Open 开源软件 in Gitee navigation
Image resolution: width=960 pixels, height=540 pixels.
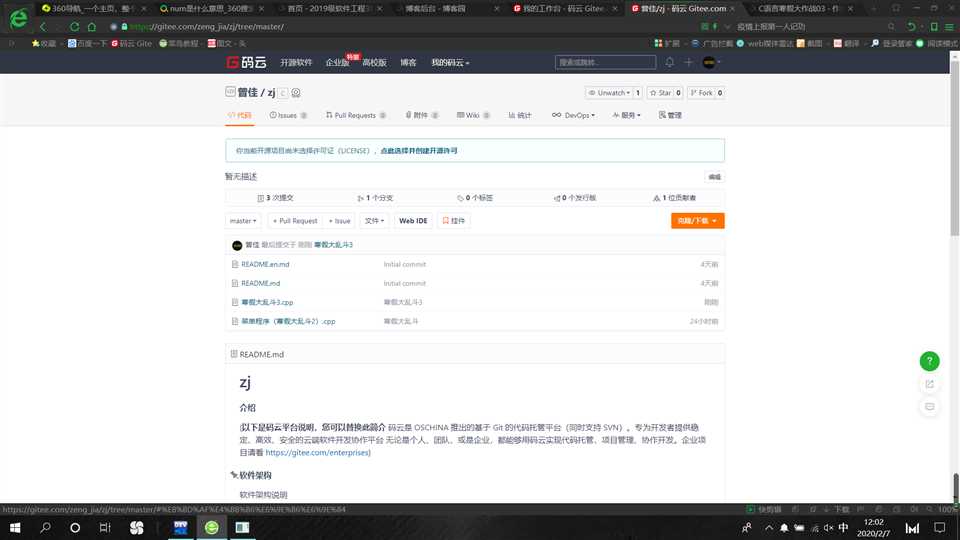[x=296, y=62]
